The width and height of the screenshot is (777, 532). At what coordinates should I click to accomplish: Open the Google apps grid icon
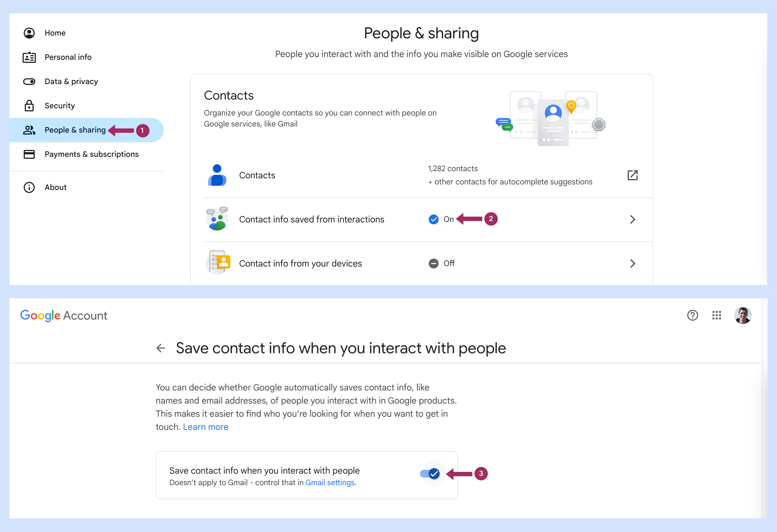716,315
